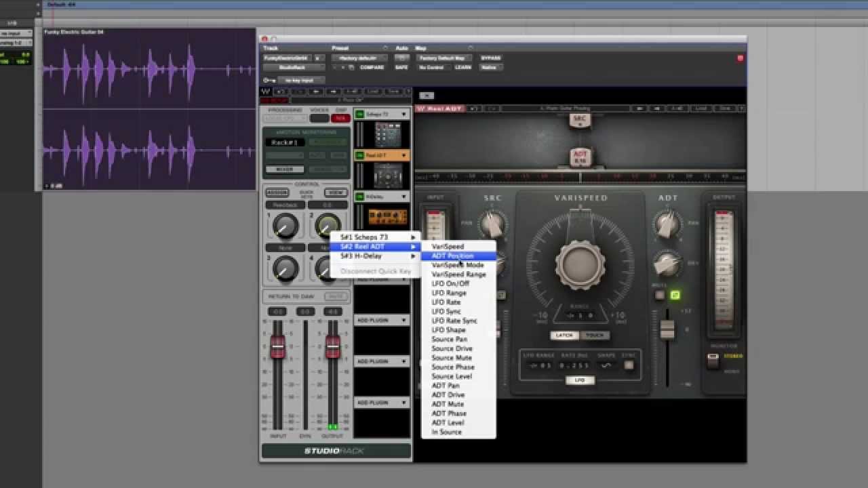Click the SAFE button in Auto section
Image resolution: width=868 pixels, height=488 pixels.
pos(401,68)
